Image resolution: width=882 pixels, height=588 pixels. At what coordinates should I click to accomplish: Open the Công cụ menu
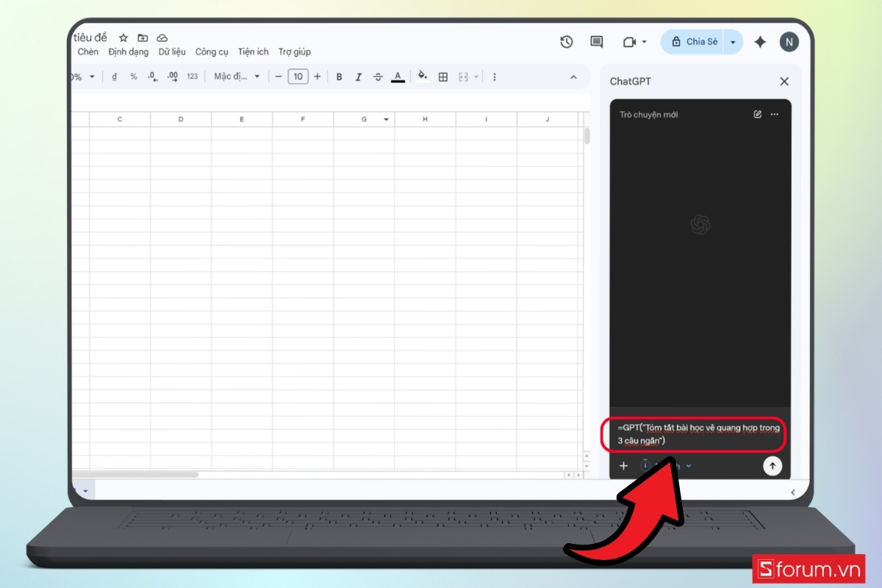(212, 52)
